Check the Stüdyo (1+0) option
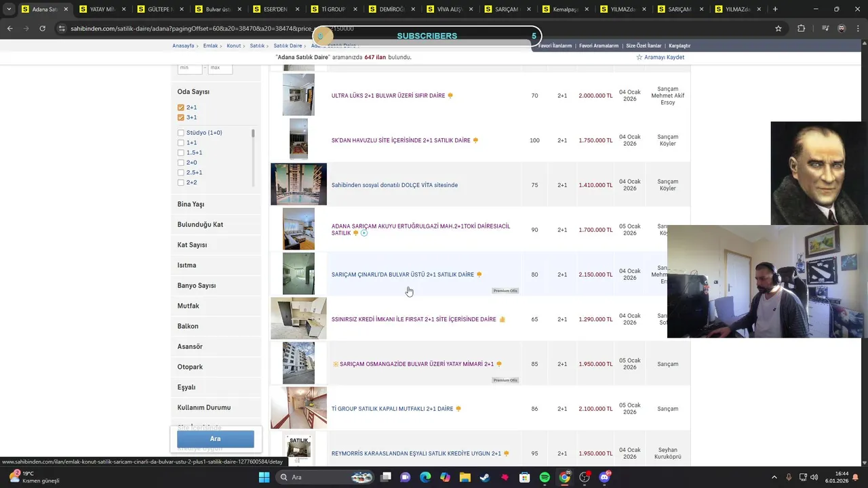The height and width of the screenshot is (488, 868). click(181, 133)
